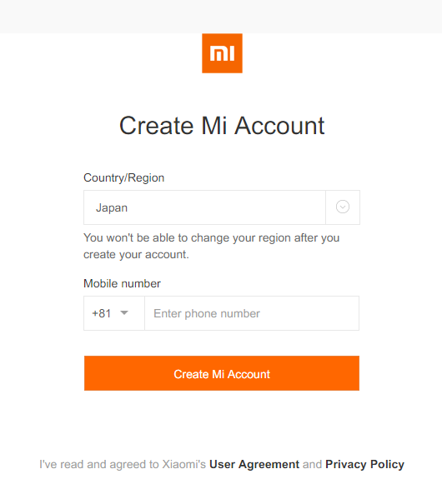Screen dimensions: 442x504
Task: Open the circled chevron beside Japan
Action: (x=343, y=207)
